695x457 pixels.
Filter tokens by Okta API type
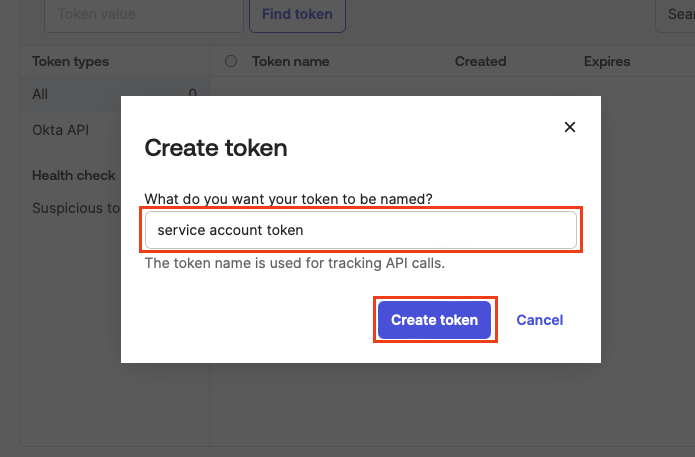pos(60,129)
